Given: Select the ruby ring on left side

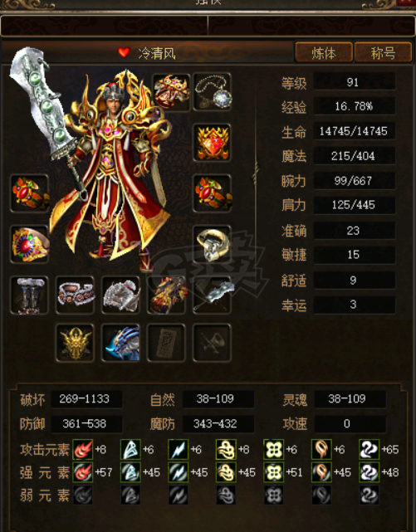Looking at the screenshot, I should tap(29, 244).
